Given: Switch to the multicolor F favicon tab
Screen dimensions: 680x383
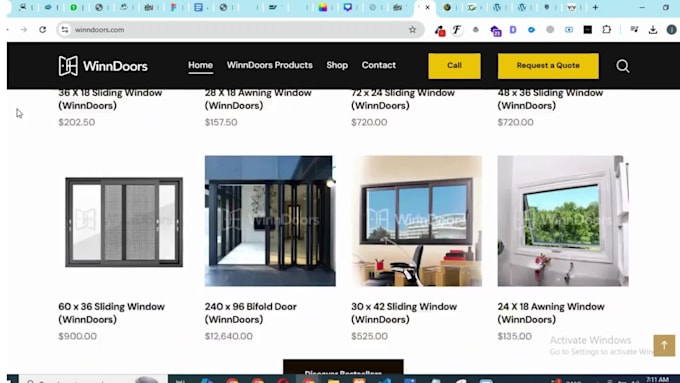Looking at the screenshot, I should pos(173,7).
